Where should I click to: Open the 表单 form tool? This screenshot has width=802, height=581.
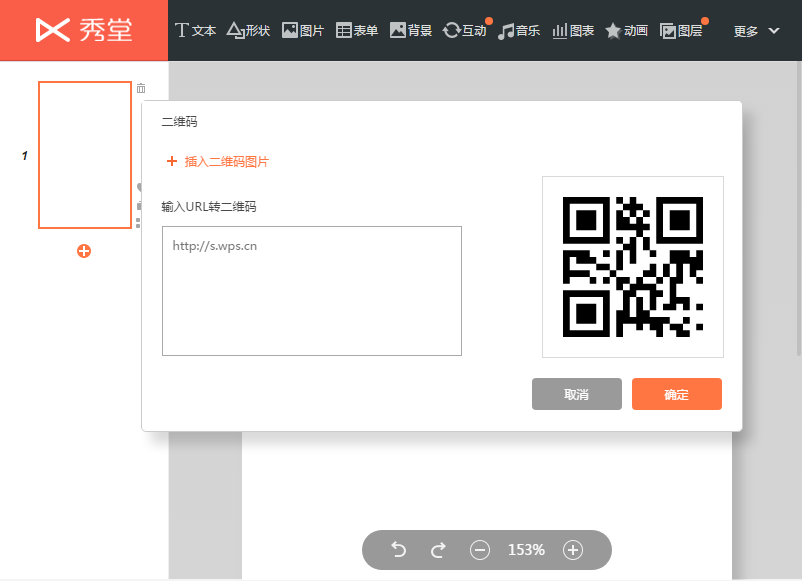point(357,31)
